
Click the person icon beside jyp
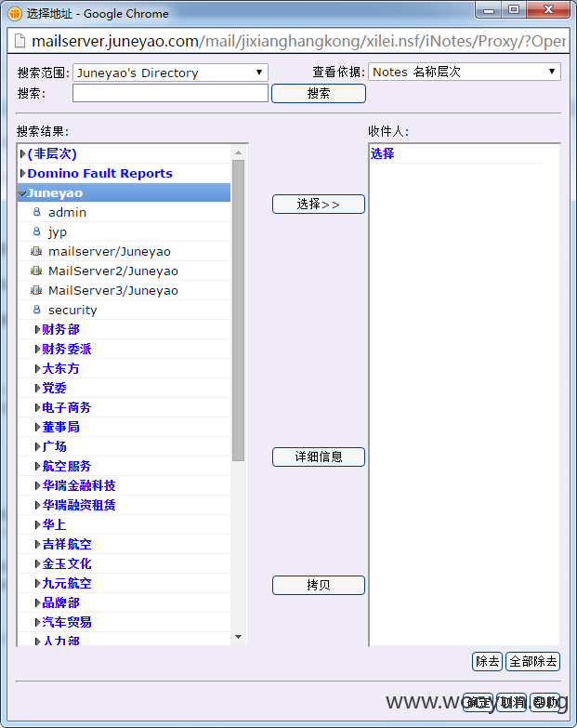coord(36,232)
